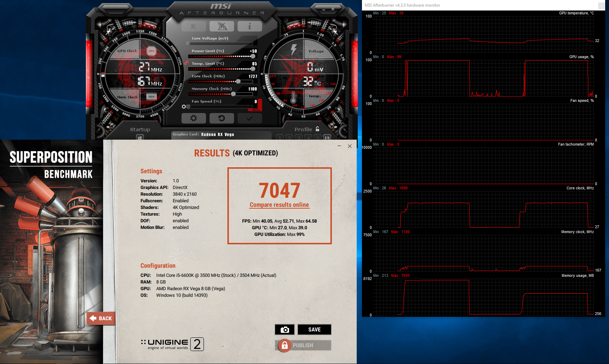Toggle the Startup Windows icon
Viewport: 609px width, 364px height.
pos(140,138)
